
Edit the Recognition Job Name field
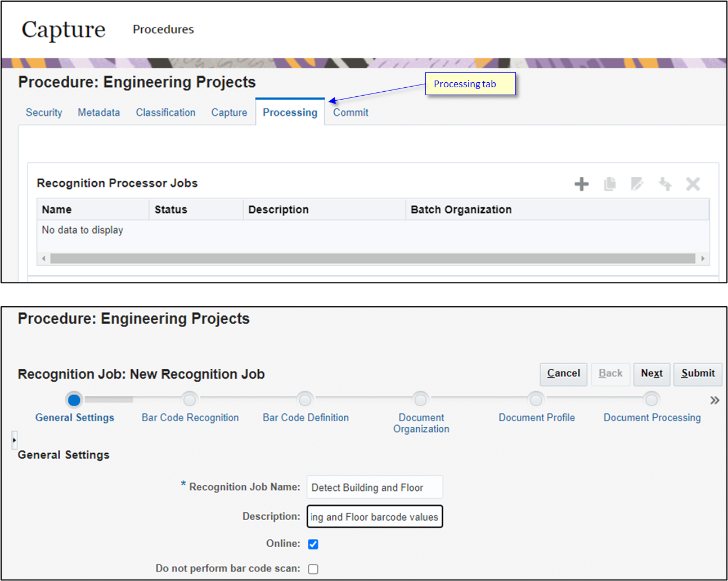click(374, 487)
